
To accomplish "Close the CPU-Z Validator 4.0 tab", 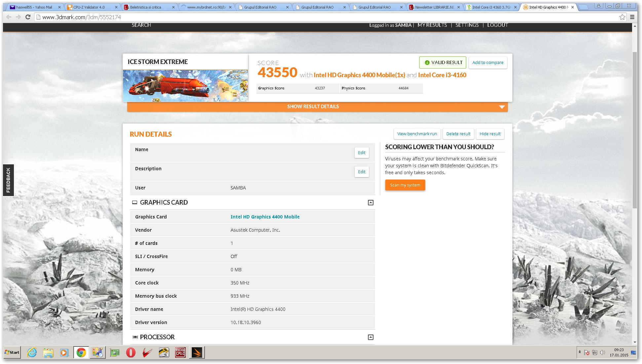I will (x=116, y=7).
